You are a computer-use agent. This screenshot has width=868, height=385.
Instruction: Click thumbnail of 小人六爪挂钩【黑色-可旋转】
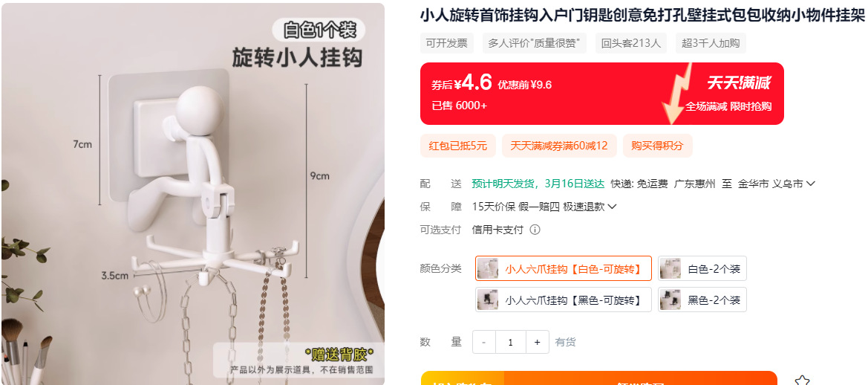pos(487,300)
